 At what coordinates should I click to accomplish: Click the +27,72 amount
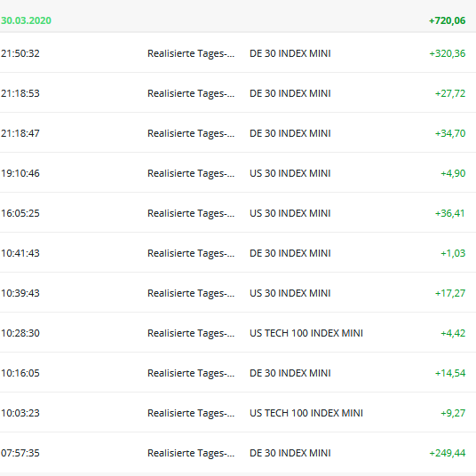(x=450, y=93)
